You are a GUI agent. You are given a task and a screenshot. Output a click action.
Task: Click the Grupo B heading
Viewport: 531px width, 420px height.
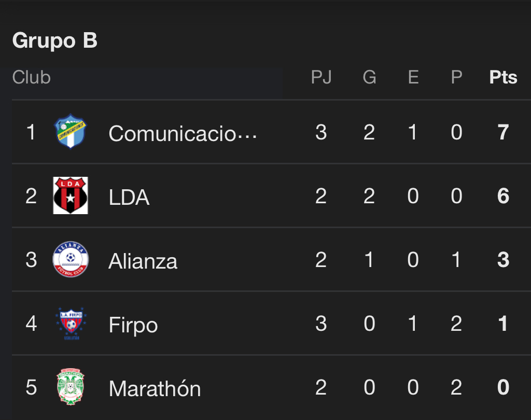click(55, 40)
